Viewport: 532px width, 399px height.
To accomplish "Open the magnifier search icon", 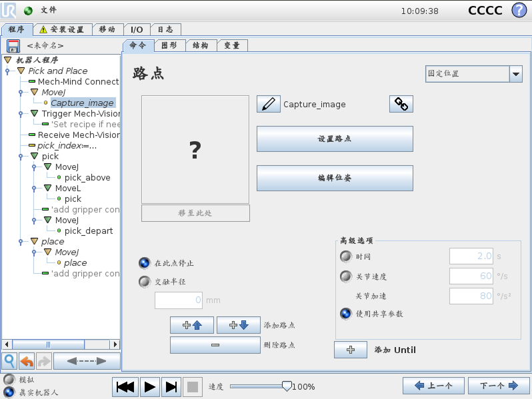I will click(9, 361).
